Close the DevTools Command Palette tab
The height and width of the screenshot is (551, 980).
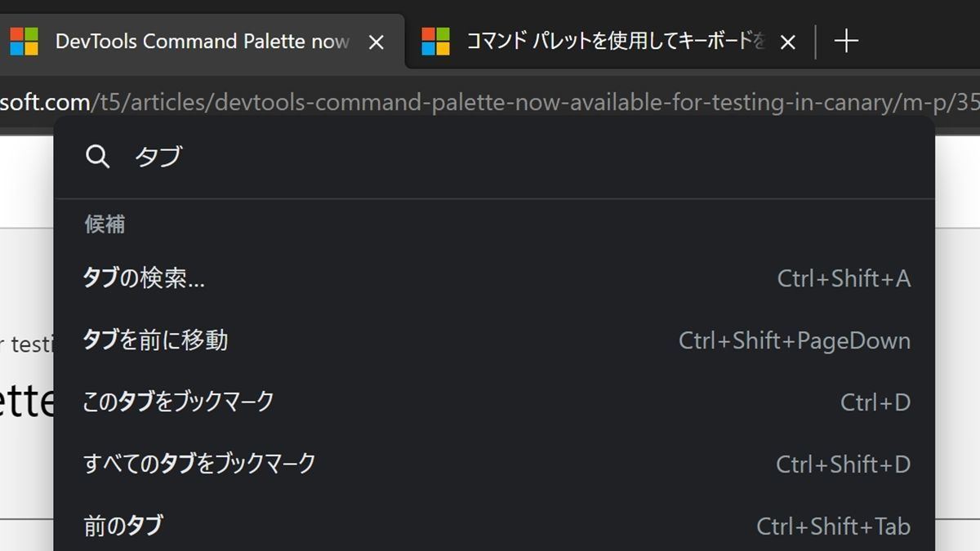click(376, 42)
